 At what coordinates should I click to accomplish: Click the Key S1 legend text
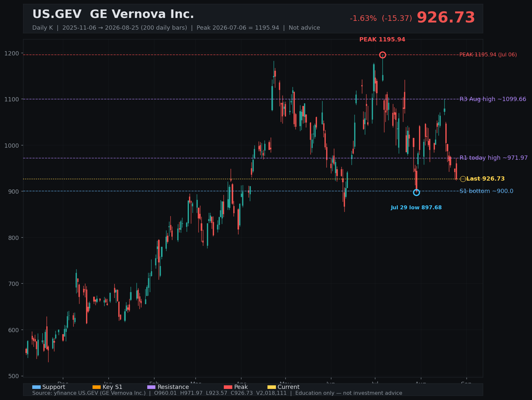pos(112,387)
